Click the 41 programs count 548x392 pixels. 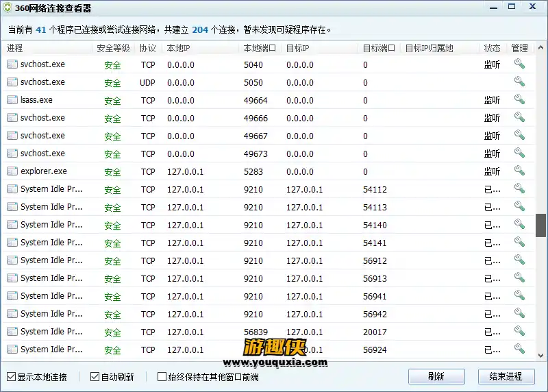click(x=41, y=29)
